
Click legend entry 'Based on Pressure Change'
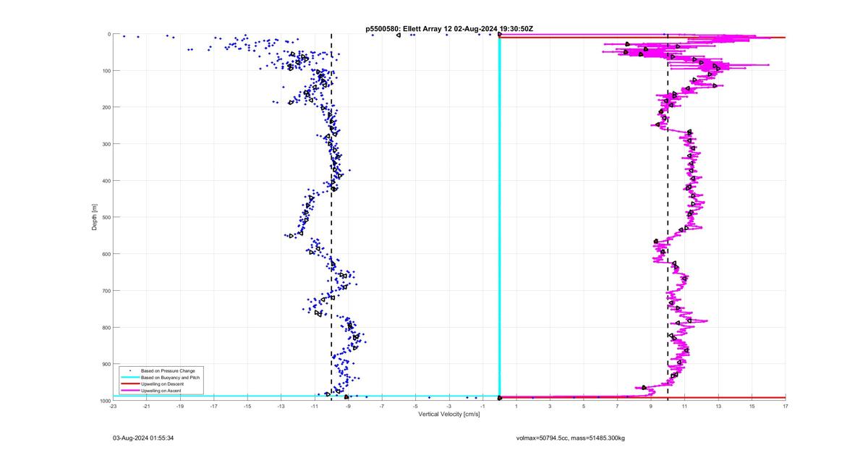click(167, 371)
